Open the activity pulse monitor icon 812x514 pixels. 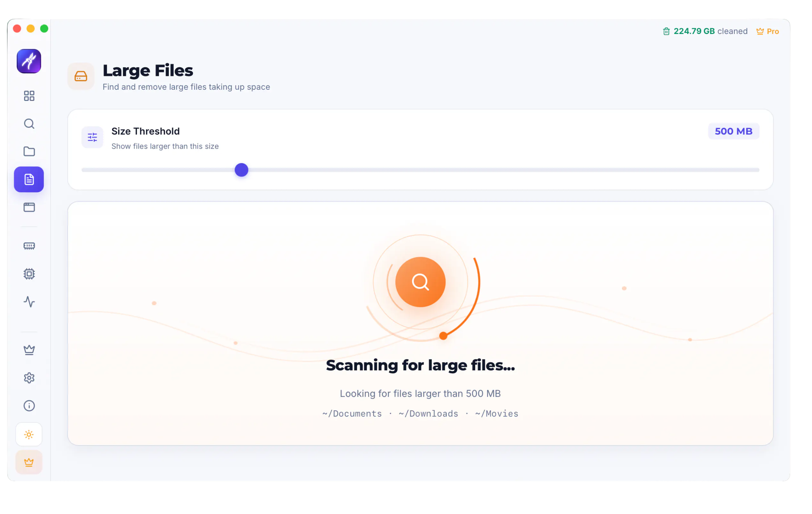click(29, 302)
